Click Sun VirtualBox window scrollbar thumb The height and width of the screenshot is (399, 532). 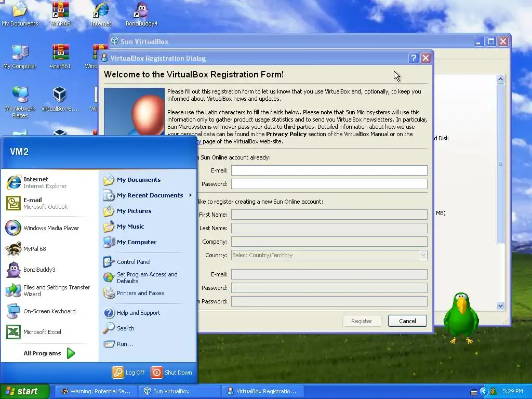tap(500, 164)
